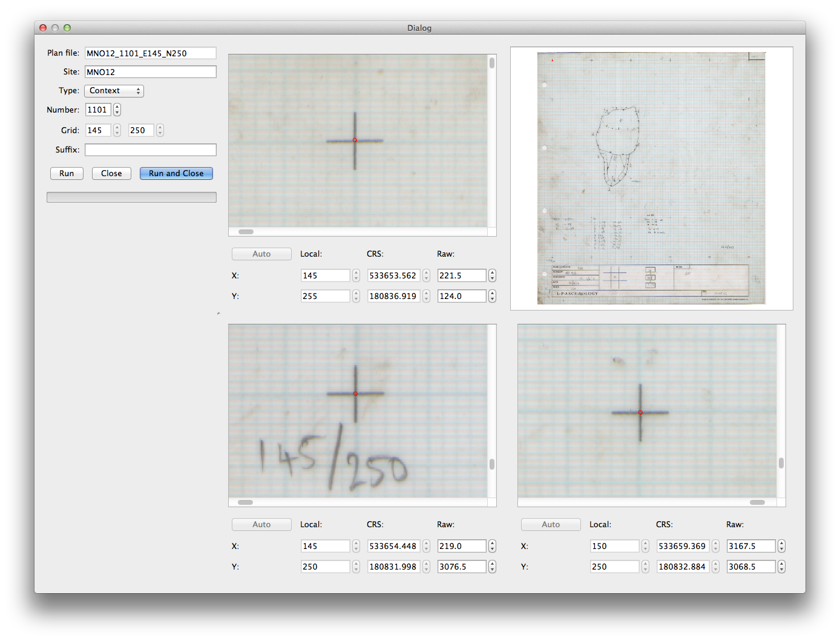Expand the Raw X 219.0 spinner options
The width and height of the screenshot is (840, 641).
click(x=492, y=545)
